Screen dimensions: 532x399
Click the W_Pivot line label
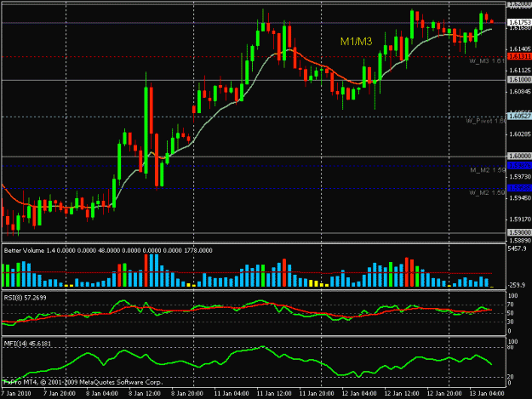485,121
